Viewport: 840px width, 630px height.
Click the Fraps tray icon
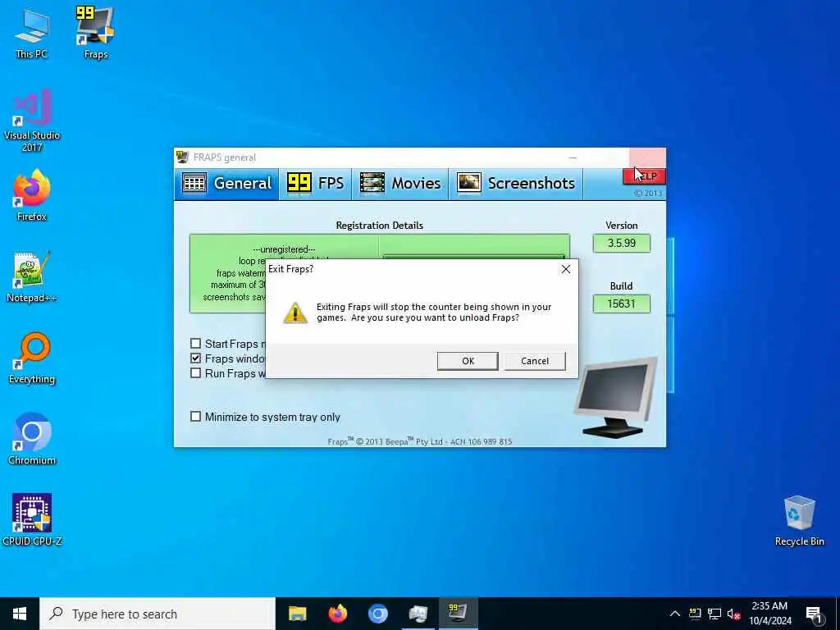(695, 614)
